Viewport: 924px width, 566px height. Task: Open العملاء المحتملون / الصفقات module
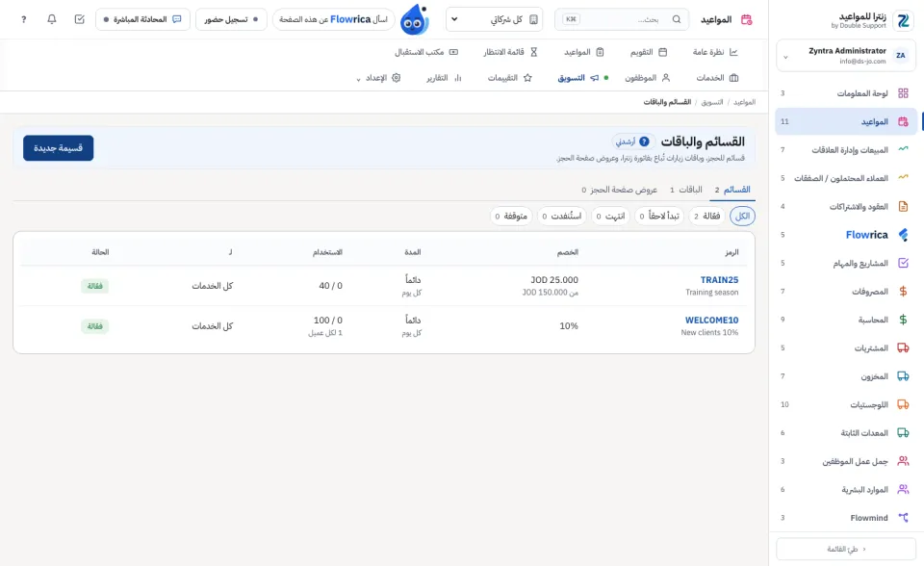846,178
